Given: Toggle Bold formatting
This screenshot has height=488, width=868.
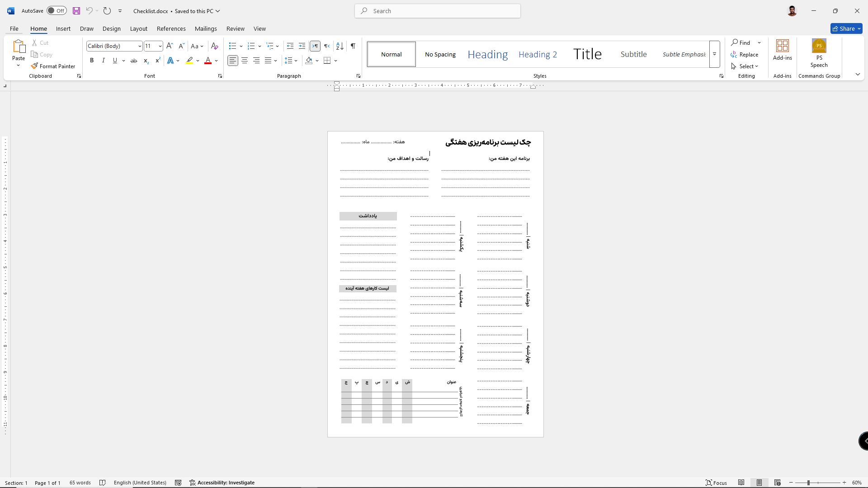Looking at the screenshot, I should pos(92,61).
